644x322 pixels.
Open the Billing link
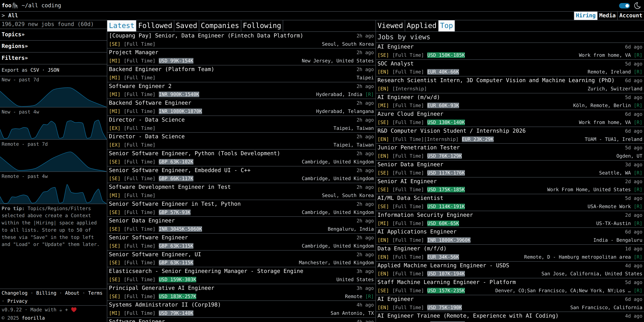click(x=46, y=293)
